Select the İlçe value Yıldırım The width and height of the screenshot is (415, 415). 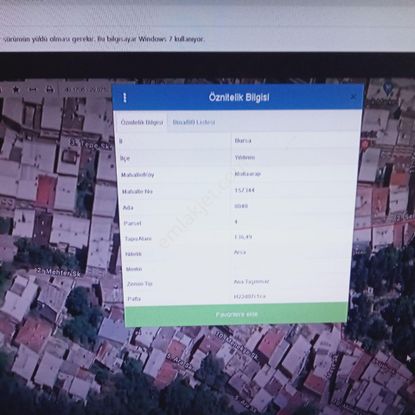tap(245, 157)
